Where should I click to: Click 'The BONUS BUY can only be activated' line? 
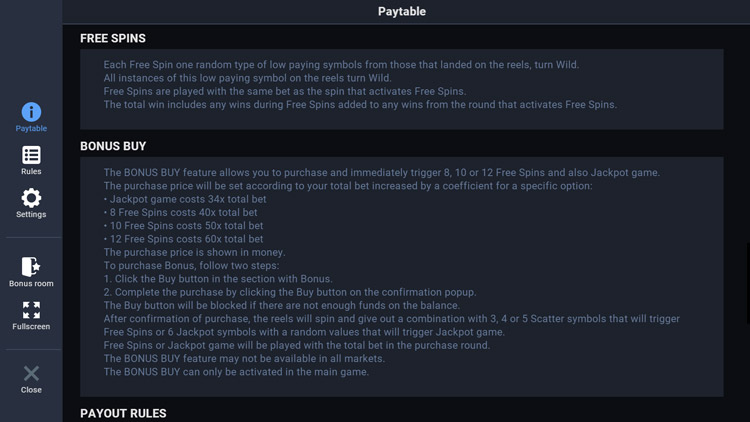click(236, 372)
